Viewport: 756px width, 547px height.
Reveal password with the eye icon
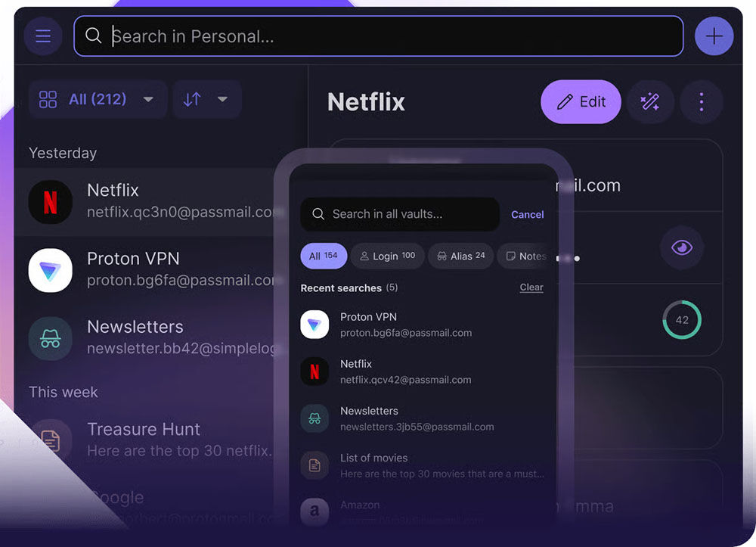(x=682, y=248)
